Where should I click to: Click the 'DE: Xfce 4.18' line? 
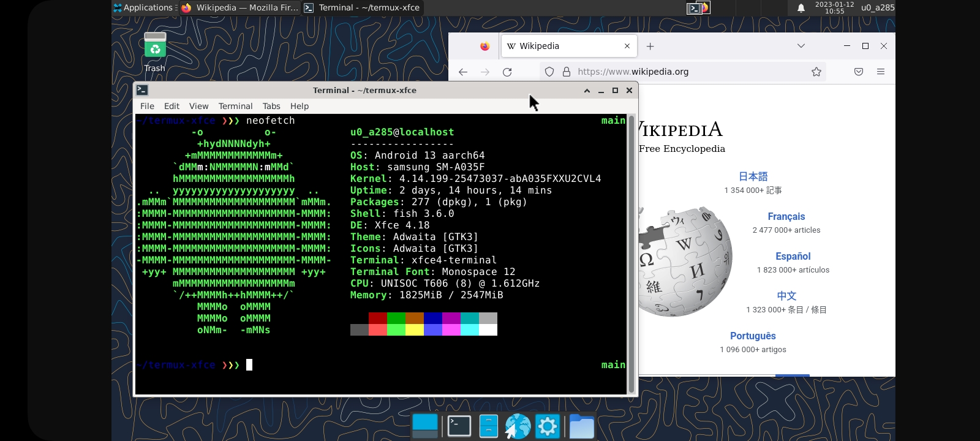[x=390, y=225]
